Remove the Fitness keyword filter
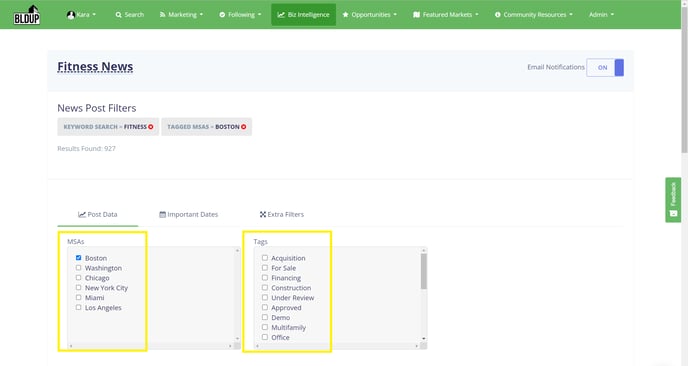This screenshot has width=688, height=366. point(150,127)
